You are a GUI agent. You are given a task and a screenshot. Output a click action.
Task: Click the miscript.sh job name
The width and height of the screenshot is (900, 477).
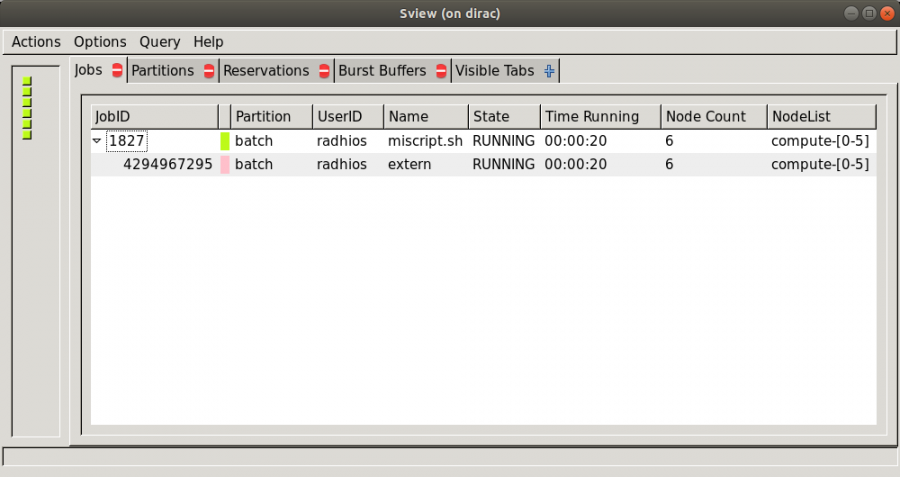425,141
